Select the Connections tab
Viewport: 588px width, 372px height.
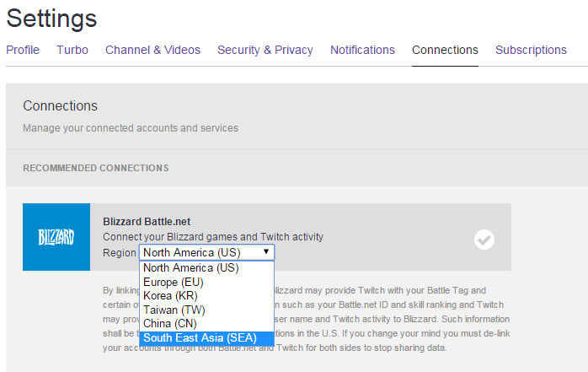445,50
